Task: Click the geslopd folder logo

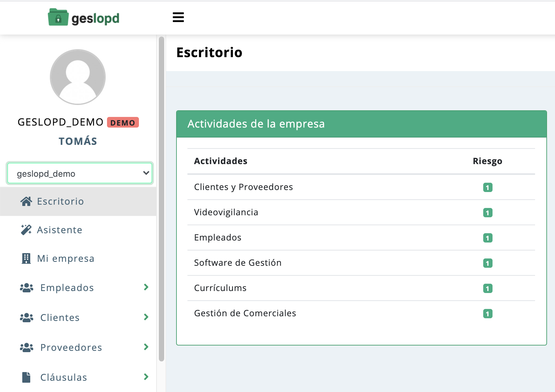Action: [x=58, y=17]
